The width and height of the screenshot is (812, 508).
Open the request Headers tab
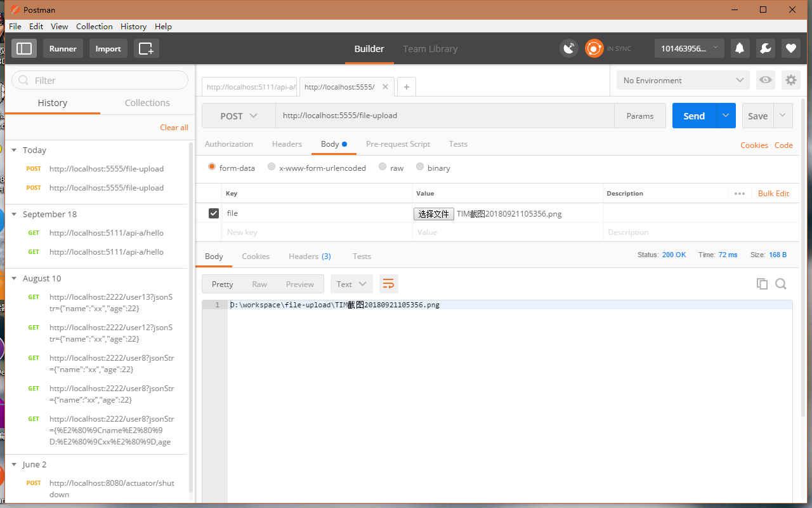point(287,144)
